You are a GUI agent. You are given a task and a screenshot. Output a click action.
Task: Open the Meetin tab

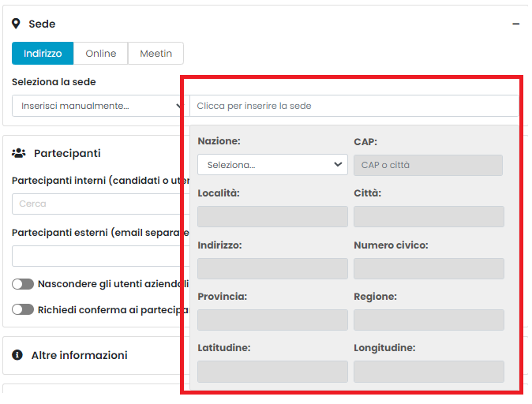(155, 53)
